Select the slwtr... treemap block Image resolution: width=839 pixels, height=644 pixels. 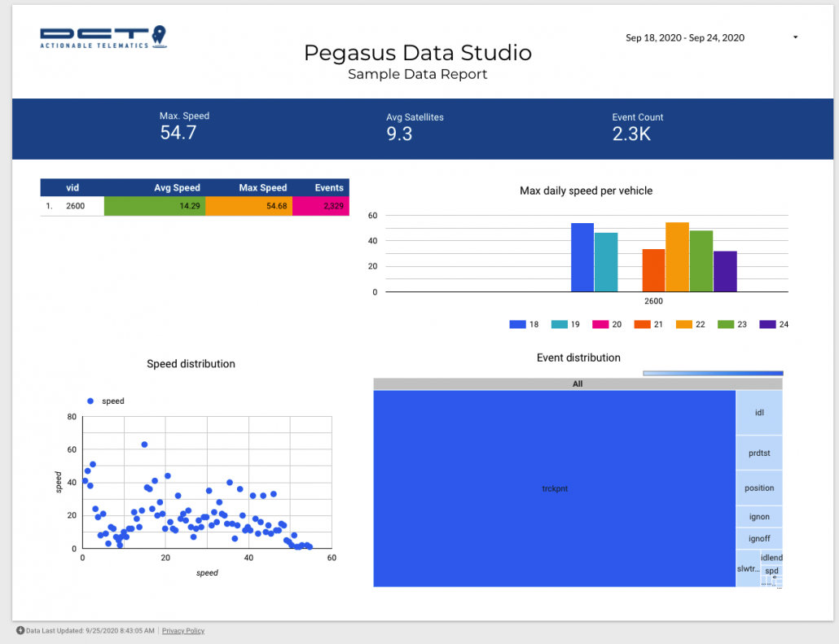748,568
